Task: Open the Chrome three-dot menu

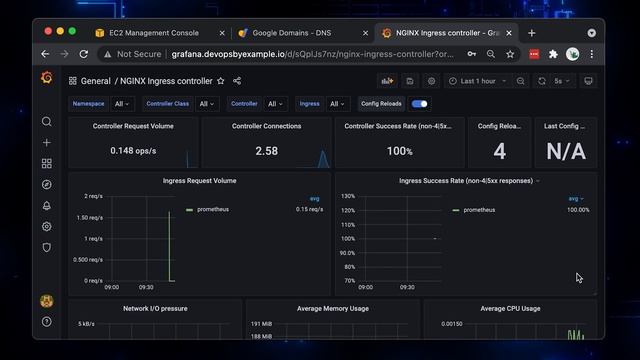Action: (x=591, y=54)
